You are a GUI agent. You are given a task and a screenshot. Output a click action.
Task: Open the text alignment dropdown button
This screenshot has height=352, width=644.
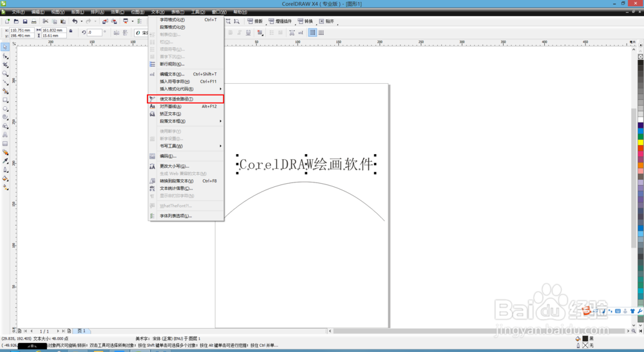tap(260, 32)
